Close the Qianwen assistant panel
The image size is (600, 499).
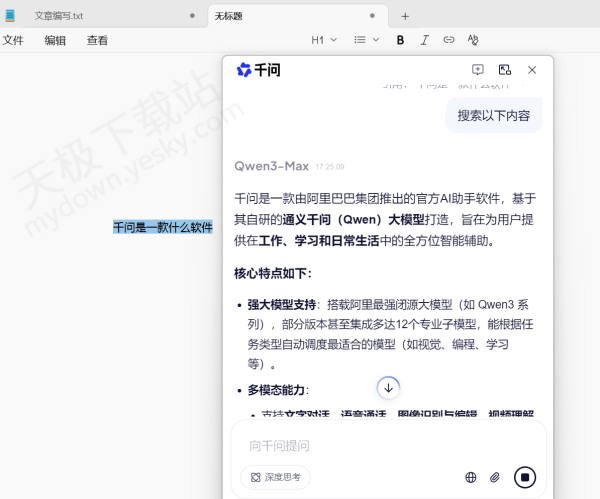click(x=532, y=70)
